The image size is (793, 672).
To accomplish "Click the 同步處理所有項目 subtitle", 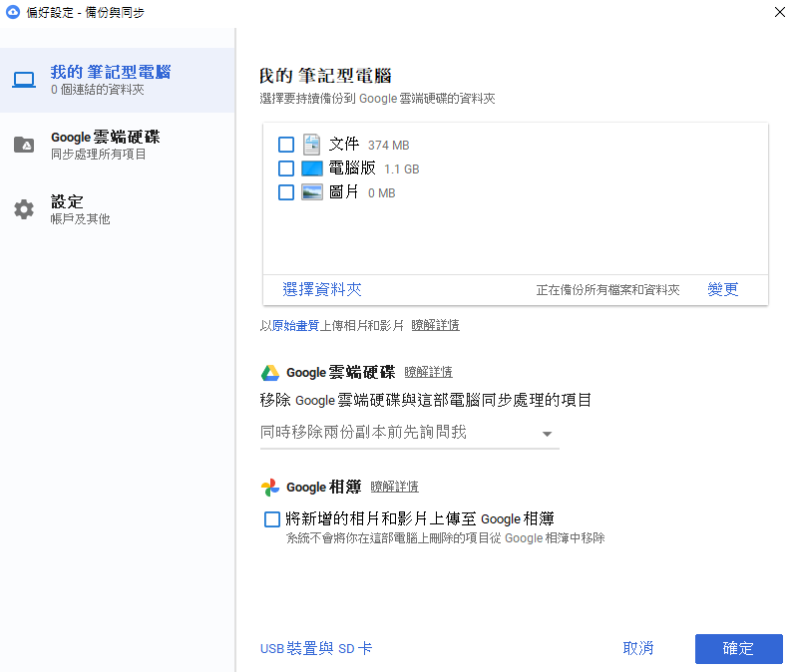I will pyautogui.click(x=98, y=155).
